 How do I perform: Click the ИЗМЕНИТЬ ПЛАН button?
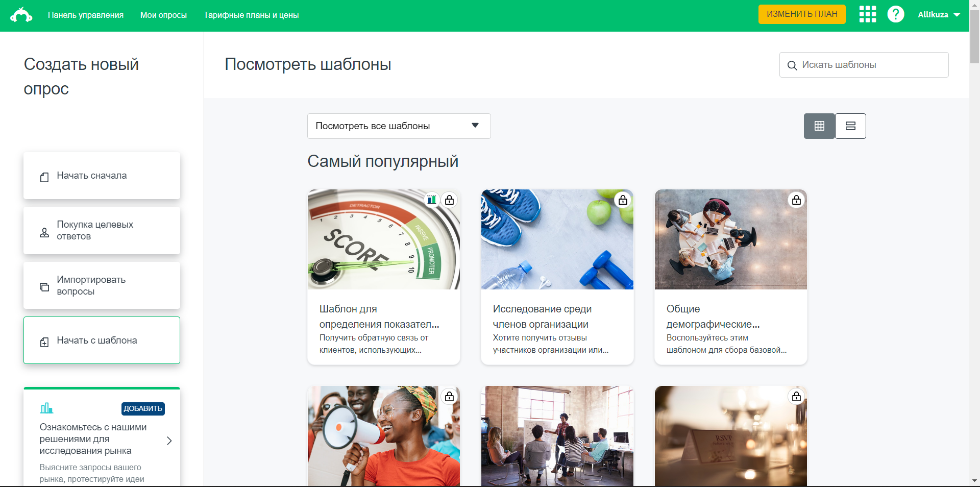tap(802, 14)
